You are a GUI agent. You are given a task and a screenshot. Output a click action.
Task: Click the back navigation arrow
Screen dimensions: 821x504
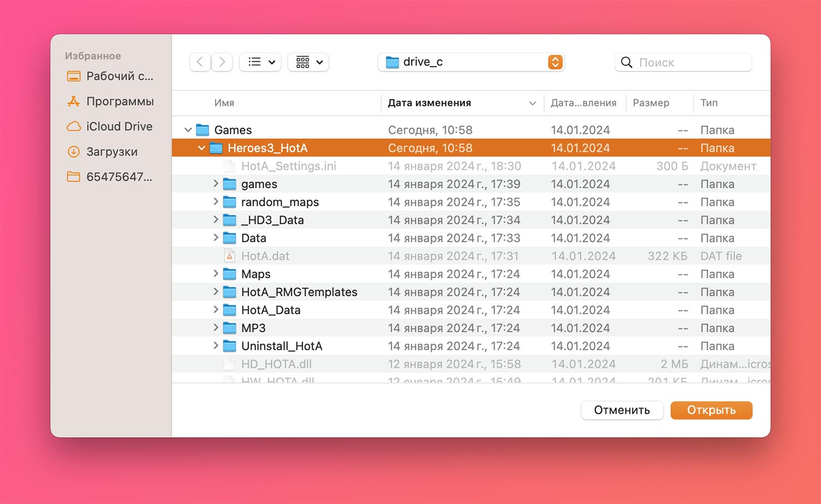pos(200,62)
